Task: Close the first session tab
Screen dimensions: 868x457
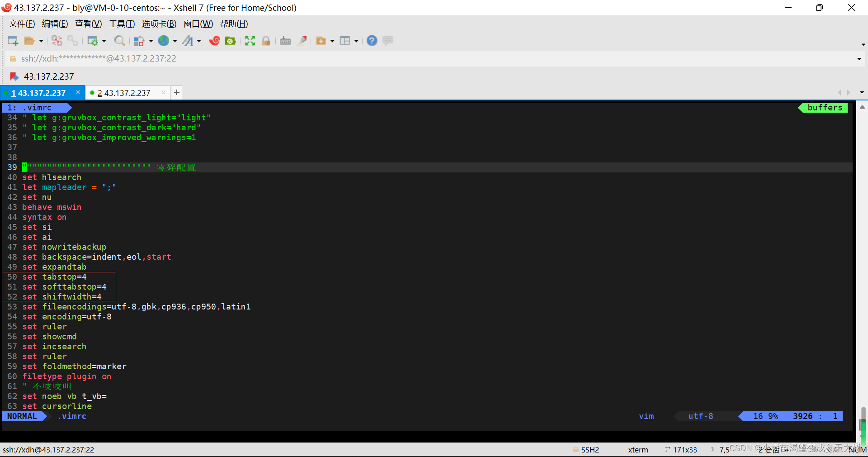Action: point(78,92)
